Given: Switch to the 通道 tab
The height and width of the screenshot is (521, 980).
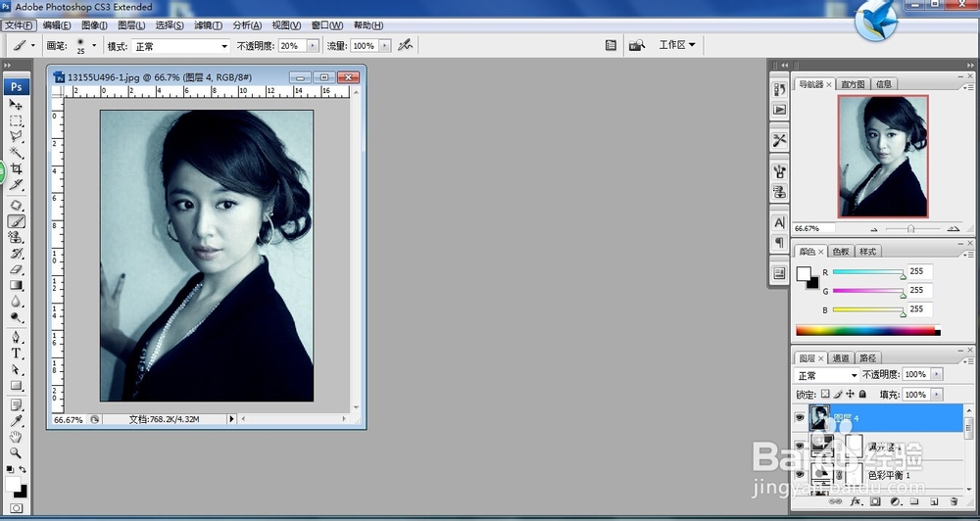Looking at the screenshot, I should point(841,358).
